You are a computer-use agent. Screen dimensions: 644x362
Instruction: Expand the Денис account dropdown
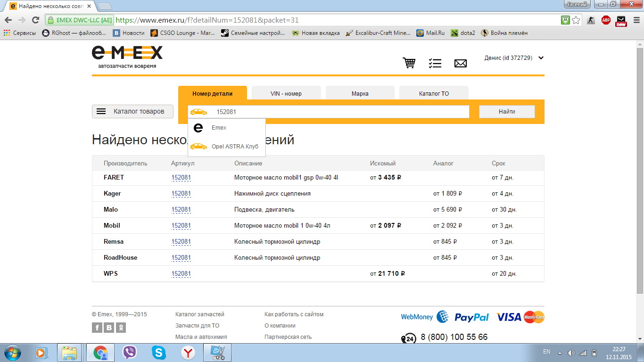point(541,58)
